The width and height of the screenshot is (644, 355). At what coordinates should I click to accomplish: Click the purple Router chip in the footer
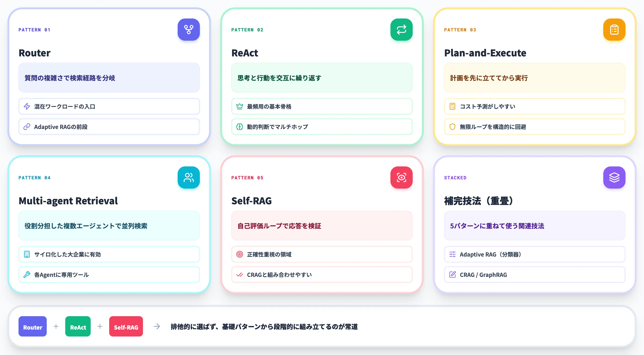point(32,326)
